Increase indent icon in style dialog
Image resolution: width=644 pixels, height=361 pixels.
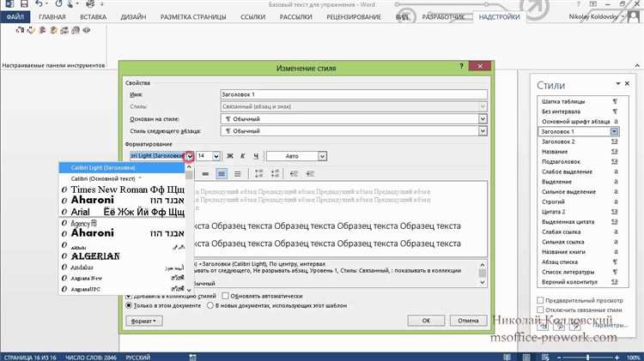[311, 174]
